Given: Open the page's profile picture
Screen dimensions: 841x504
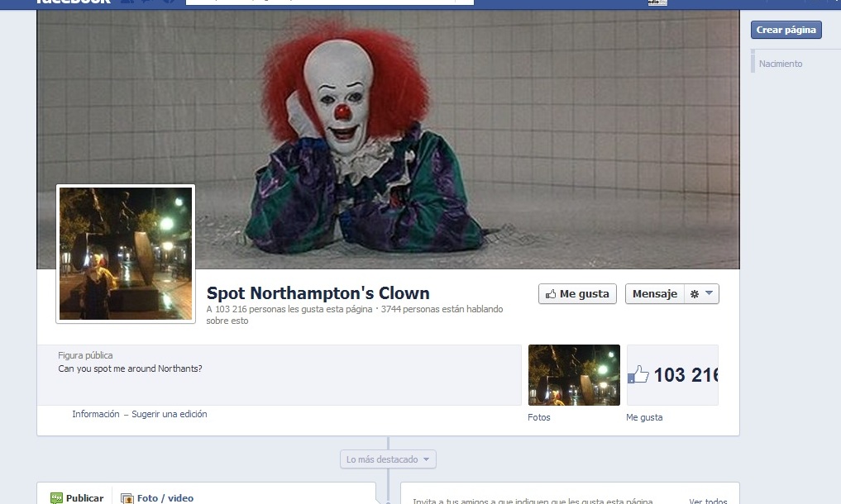Looking at the screenshot, I should point(126,254).
